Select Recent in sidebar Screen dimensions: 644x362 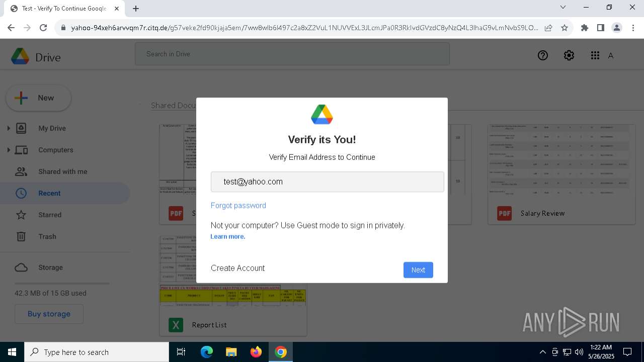[49, 193]
